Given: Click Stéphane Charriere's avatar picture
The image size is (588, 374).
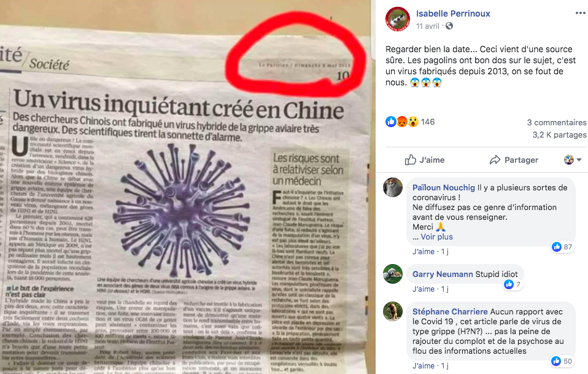Looking at the screenshot, I should pos(393,311).
